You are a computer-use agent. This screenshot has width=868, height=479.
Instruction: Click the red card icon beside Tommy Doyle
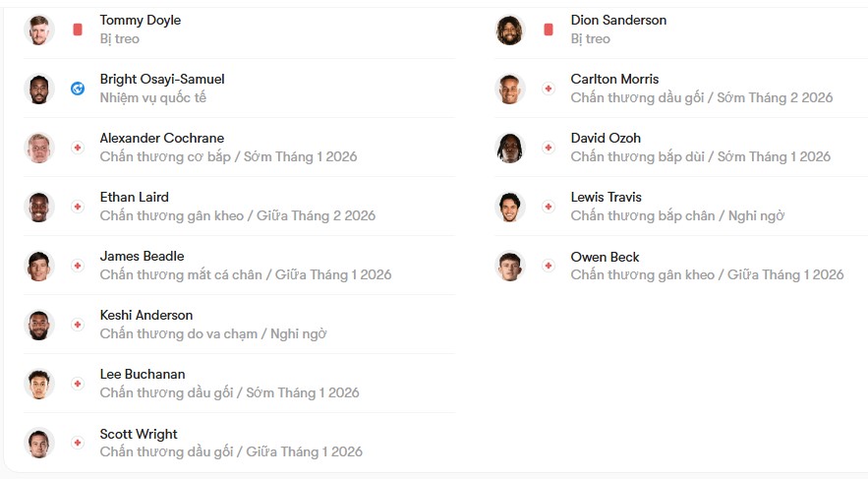(x=78, y=30)
